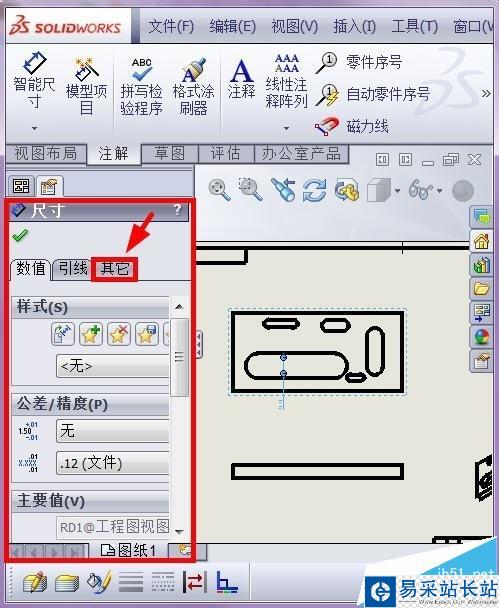This screenshot has height=608, width=499.
Task: Click PropertyManager scrollbar down arrow
Action: pyautogui.click(x=179, y=532)
